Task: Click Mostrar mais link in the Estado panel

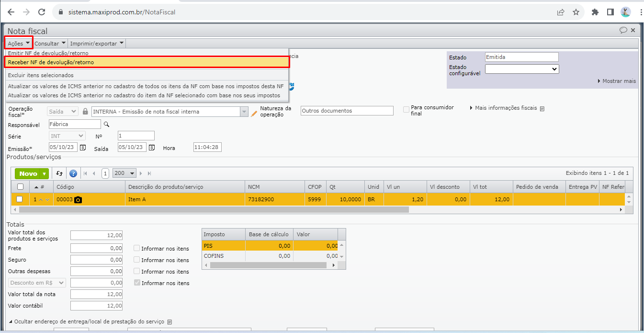Action: coord(617,81)
